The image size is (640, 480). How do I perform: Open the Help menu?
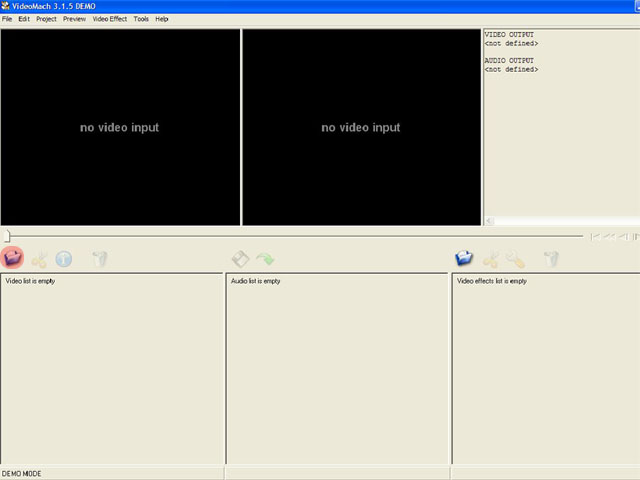pos(162,19)
